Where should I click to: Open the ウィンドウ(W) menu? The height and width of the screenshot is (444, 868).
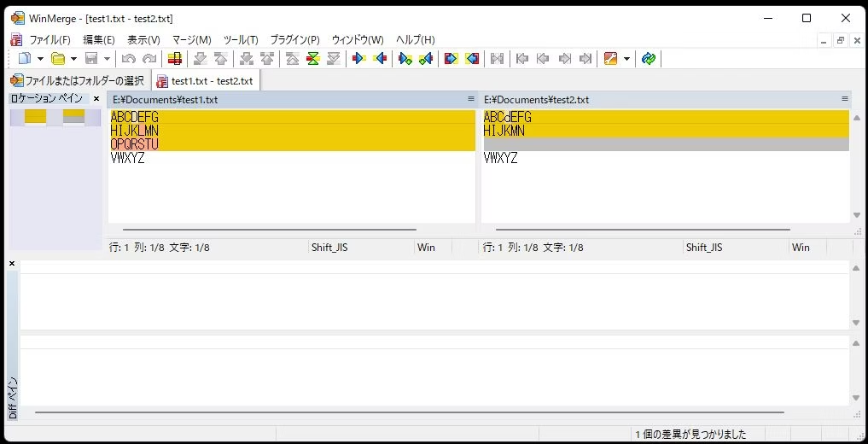click(358, 40)
